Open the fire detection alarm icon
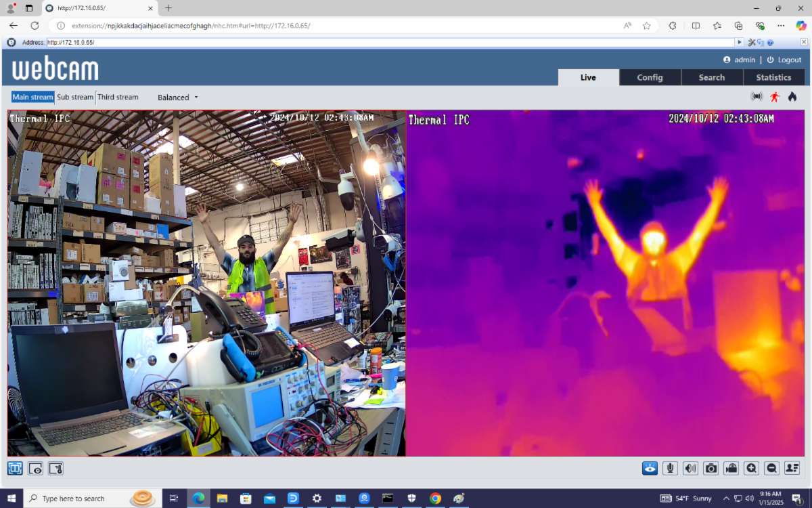Image resolution: width=812 pixels, height=508 pixels. (x=792, y=96)
